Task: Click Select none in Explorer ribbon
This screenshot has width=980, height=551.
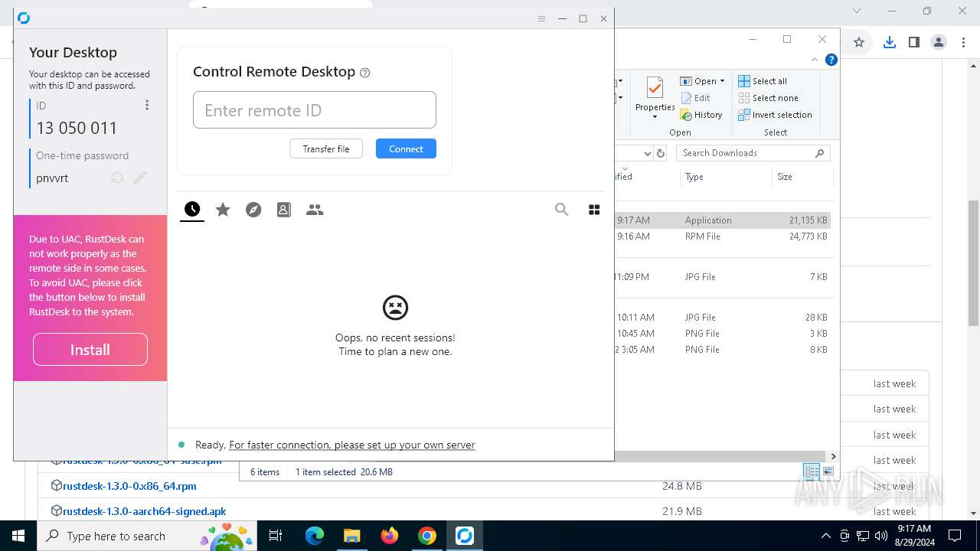Action: tap(768, 98)
